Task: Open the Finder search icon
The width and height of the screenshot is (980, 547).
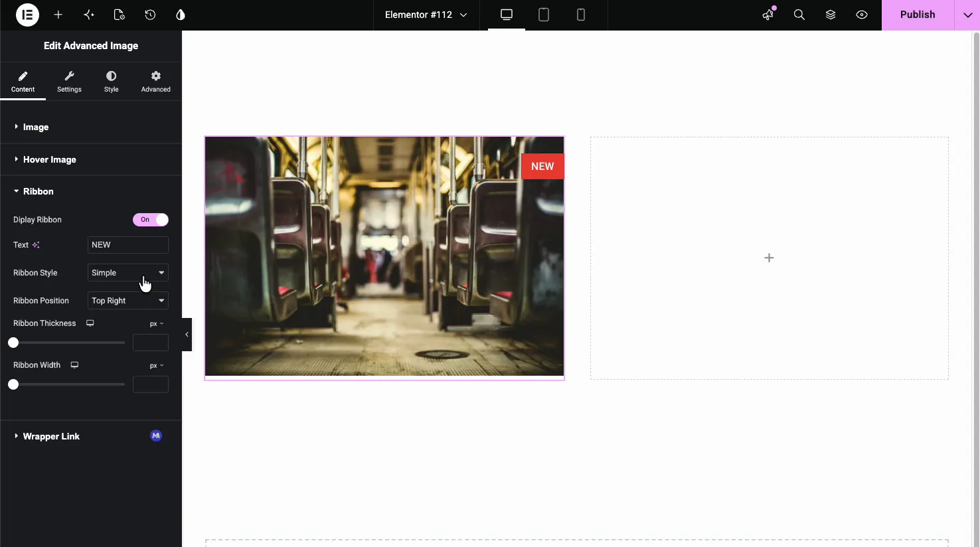Action: point(799,15)
